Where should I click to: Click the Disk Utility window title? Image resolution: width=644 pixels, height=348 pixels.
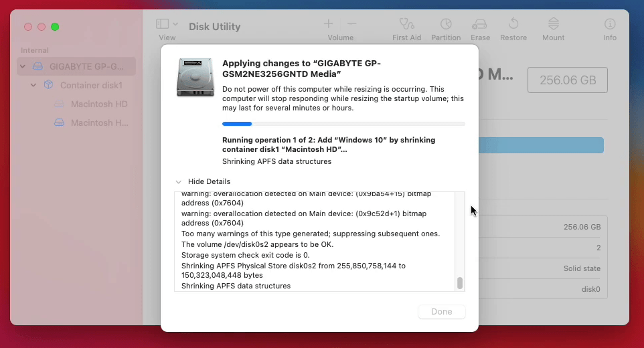pos(214,27)
